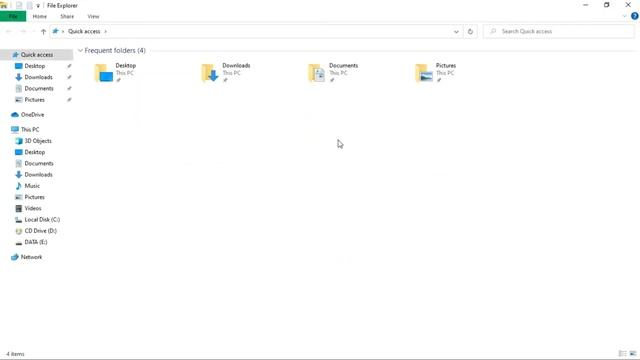Expand the ribbon with the chevron
This screenshot has height=360, width=640.
624,16
